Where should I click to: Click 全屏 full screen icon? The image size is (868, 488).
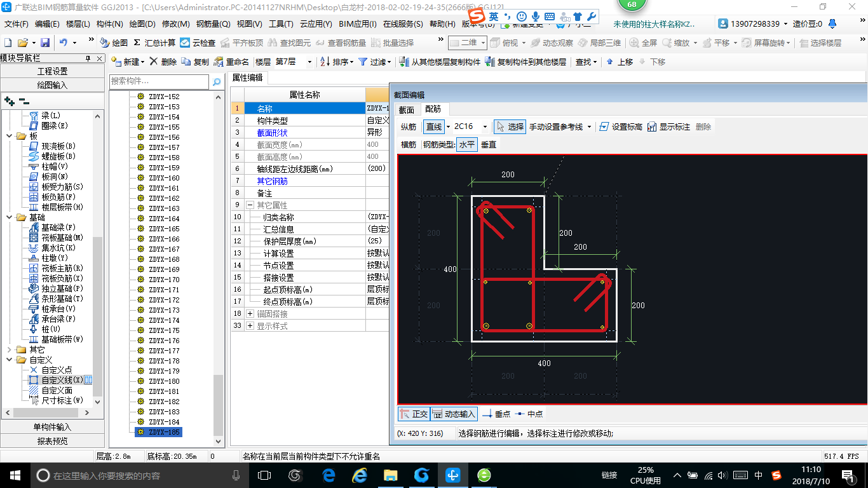(643, 43)
